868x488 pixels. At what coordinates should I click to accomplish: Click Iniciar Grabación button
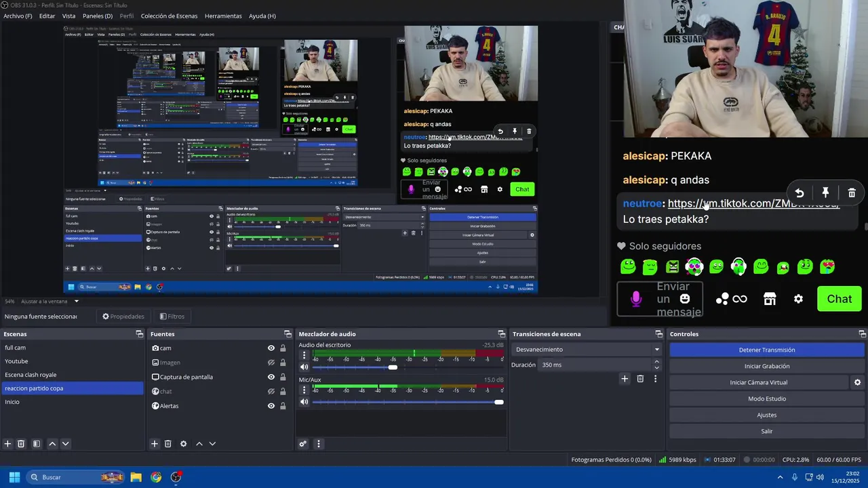pos(767,366)
